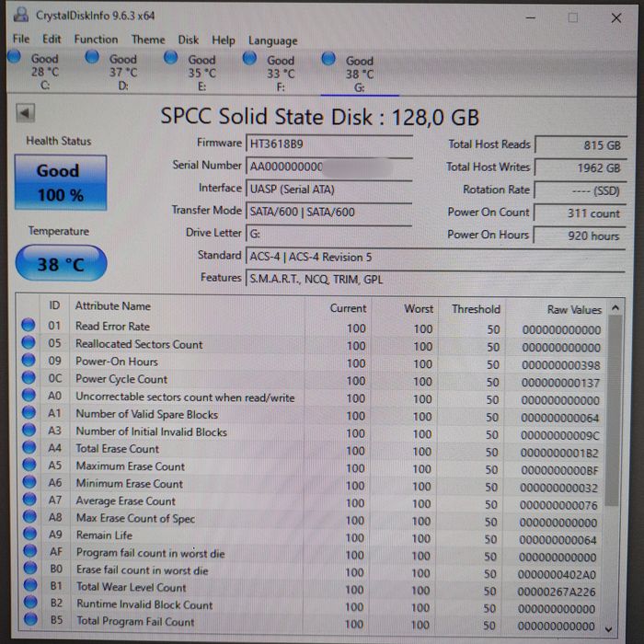Open the Function menu
Image resolution: width=644 pixels, height=644 pixels.
[x=96, y=39]
